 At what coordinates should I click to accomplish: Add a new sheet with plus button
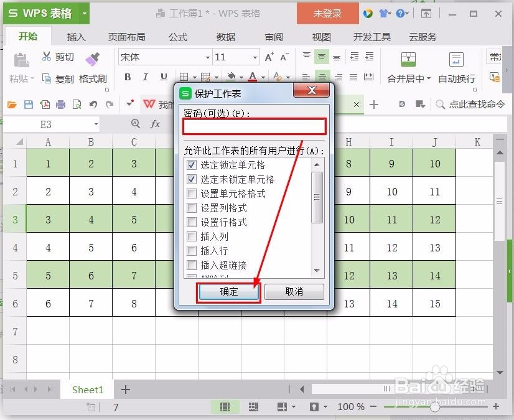pyautogui.click(x=126, y=390)
